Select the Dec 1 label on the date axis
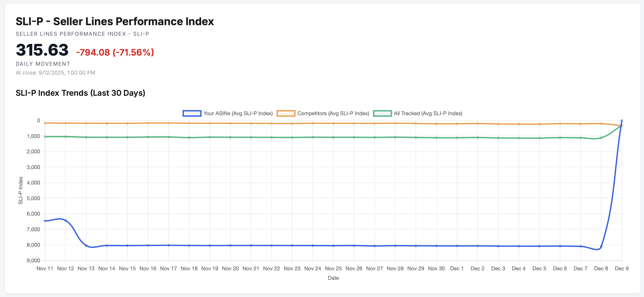 coord(457,268)
